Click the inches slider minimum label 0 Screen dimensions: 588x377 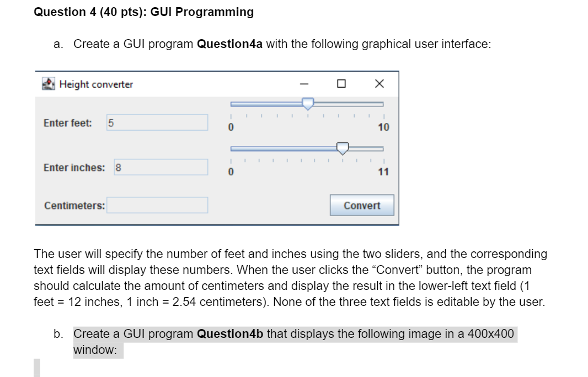[x=231, y=172]
